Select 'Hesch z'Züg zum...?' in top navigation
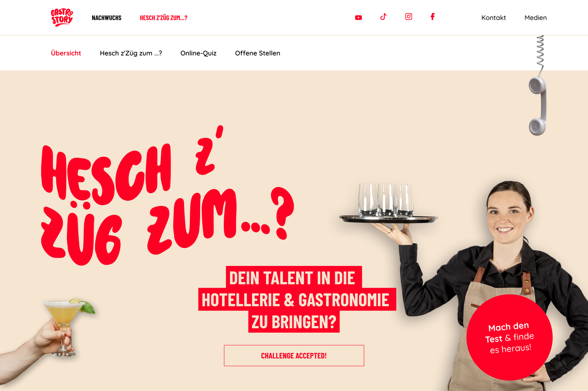Viewport: 588px width, 391px height. (163, 18)
